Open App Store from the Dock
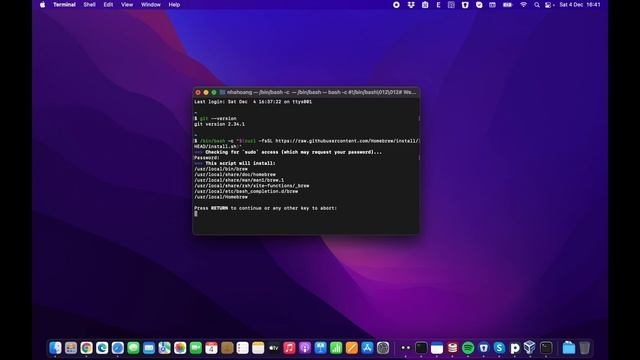The height and width of the screenshot is (360, 640). point(367,348)
